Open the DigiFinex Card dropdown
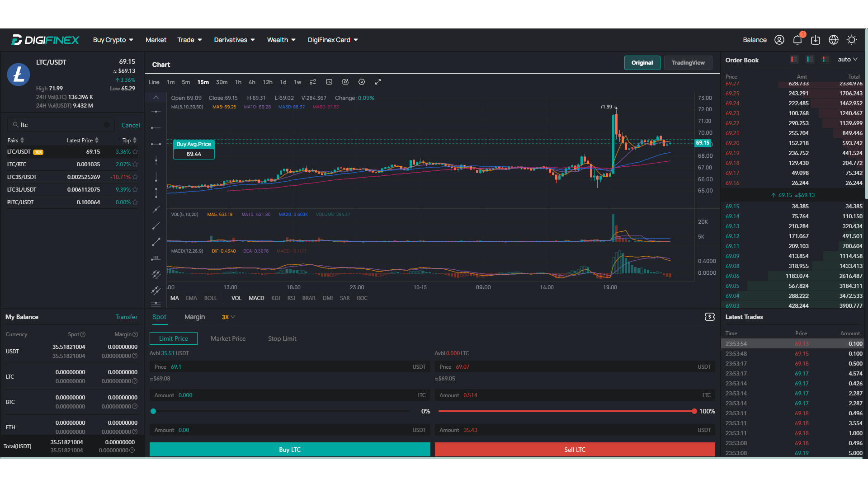The height and width of the screenshot is (488, 868). (333, 40)
